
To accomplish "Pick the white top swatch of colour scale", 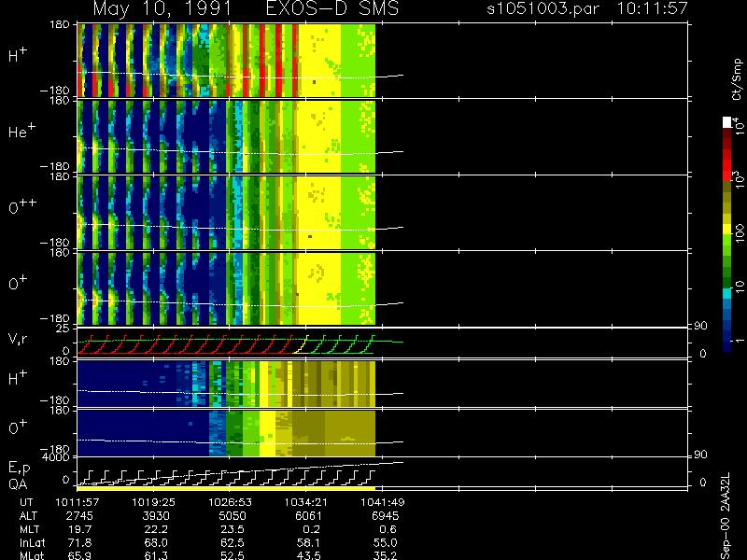I will pos(726,122).
